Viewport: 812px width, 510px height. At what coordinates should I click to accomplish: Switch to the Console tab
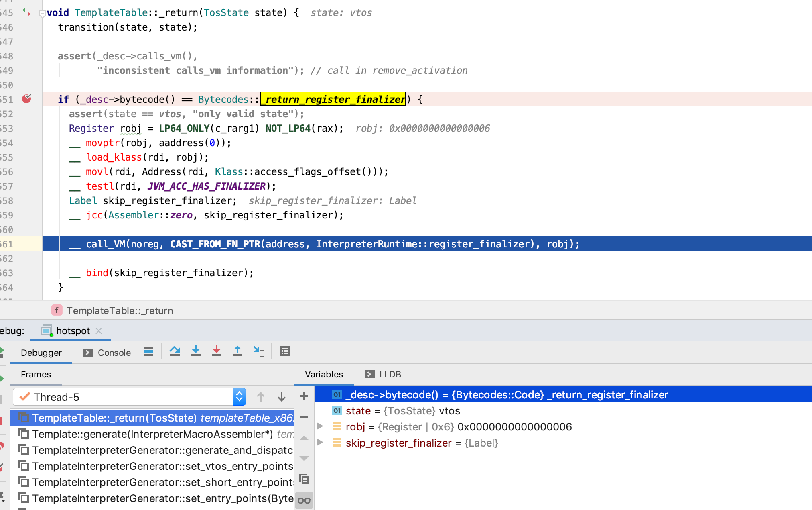tap(108, 353)
